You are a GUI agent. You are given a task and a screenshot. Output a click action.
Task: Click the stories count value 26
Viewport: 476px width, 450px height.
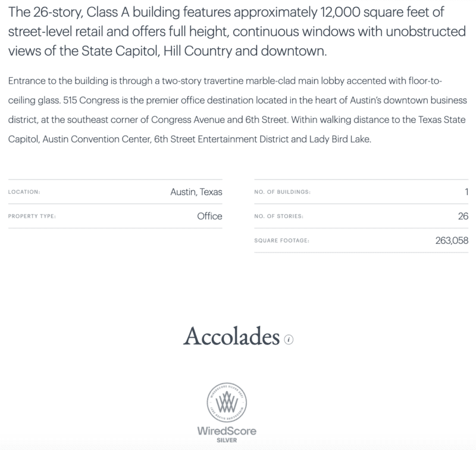coord(464,216)
